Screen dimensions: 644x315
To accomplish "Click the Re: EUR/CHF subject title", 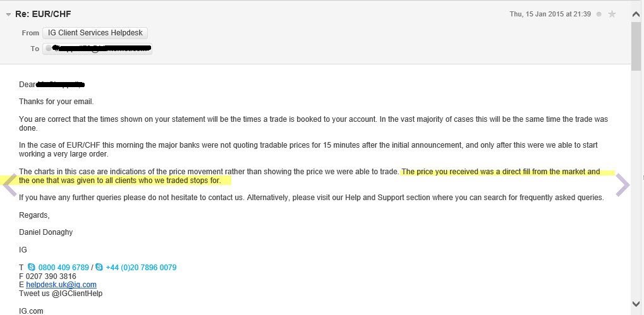I will pyautogui.click(x=43, y=14).
